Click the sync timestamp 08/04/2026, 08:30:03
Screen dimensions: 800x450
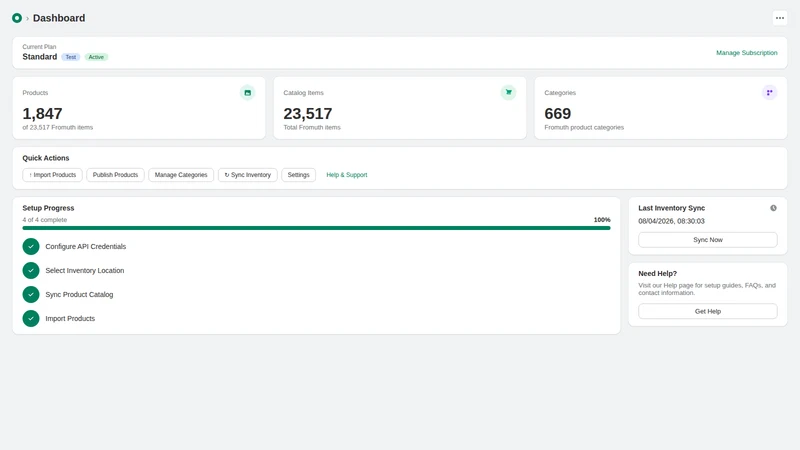click(x=671, y=221)
